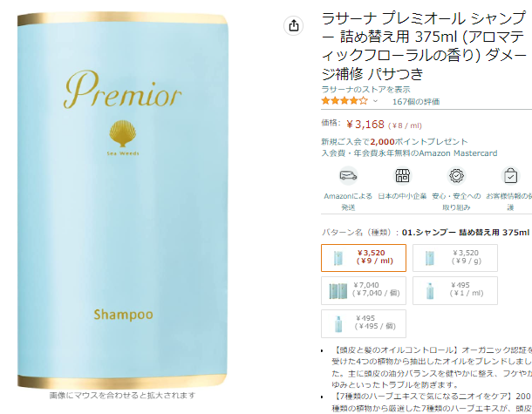Select the ¥3,520 (¥9 / ml) variant
The width and height of the screenshot is (532, 414).
364,258
